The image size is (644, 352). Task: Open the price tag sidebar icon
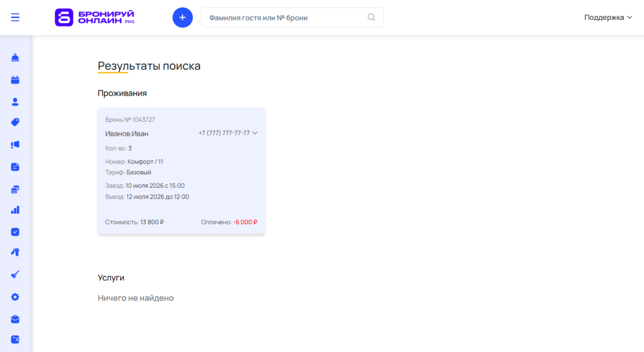(15, 122)
